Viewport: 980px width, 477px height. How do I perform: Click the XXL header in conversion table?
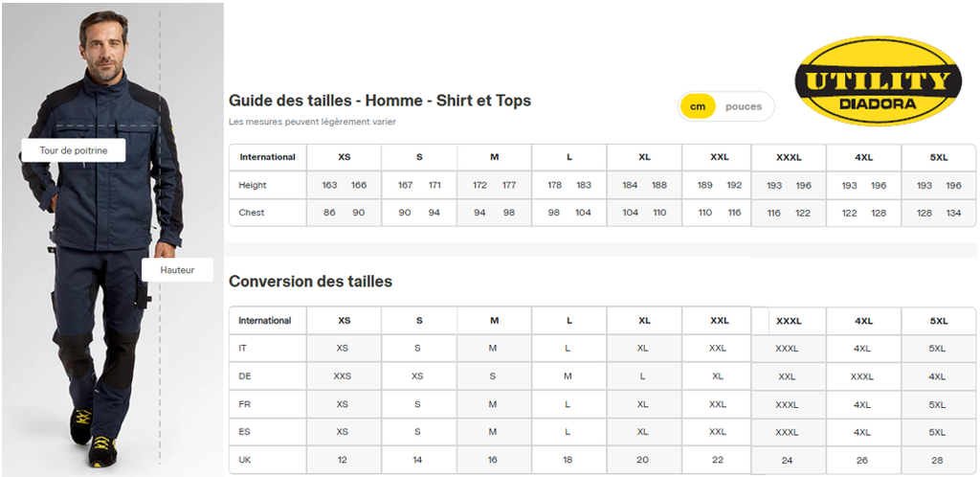pyautogui.click(x=719, y=321)
